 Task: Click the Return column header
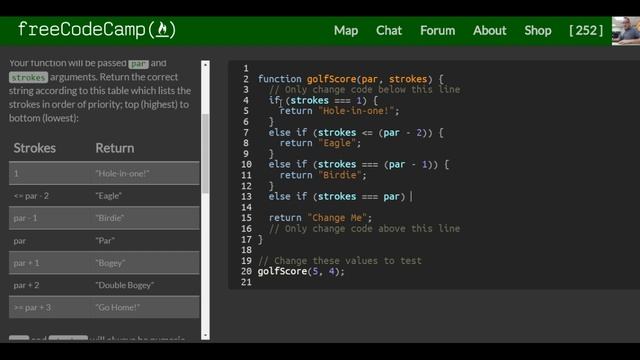[115, 148]
